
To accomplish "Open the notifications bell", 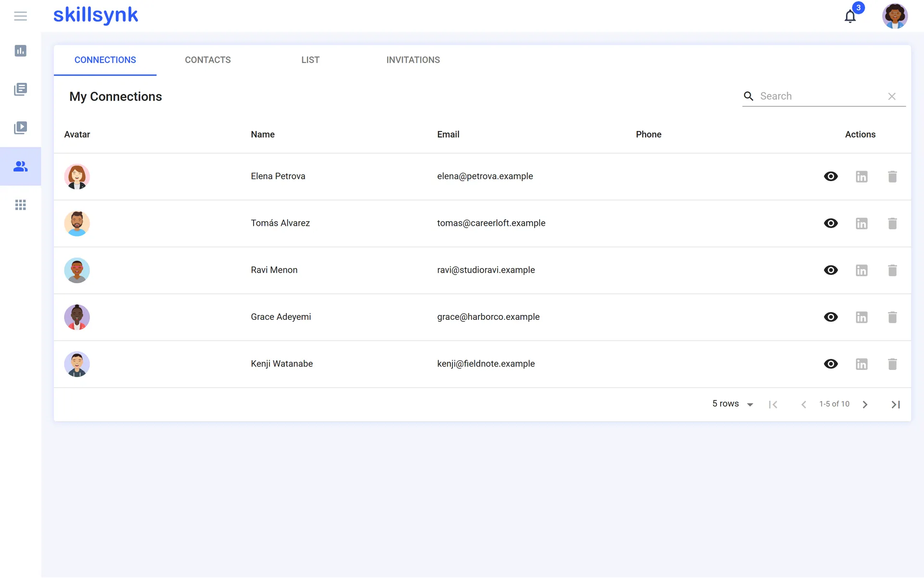I will click(x=850, y=16).
